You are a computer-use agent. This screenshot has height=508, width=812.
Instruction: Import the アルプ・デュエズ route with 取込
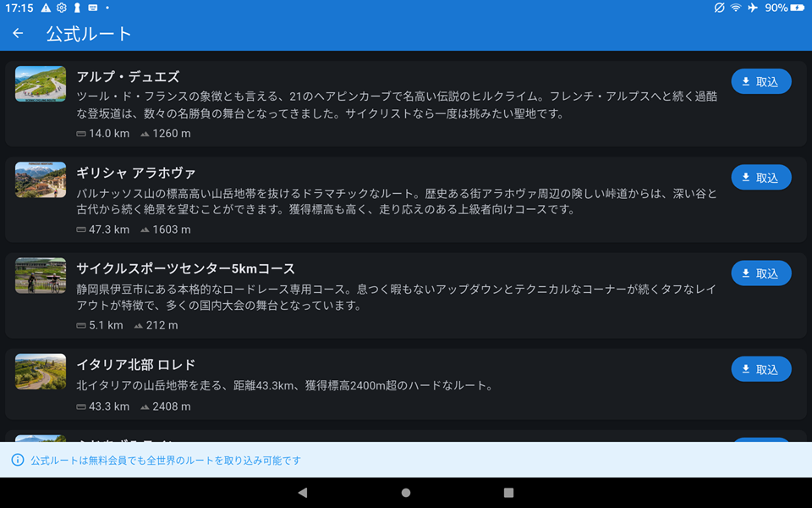(760, 81)
